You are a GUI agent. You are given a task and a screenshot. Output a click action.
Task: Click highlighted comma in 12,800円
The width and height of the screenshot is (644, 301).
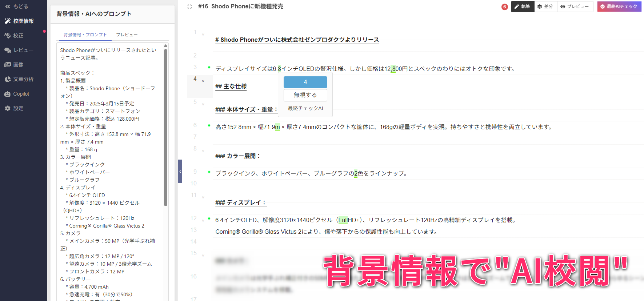[393, 69]
